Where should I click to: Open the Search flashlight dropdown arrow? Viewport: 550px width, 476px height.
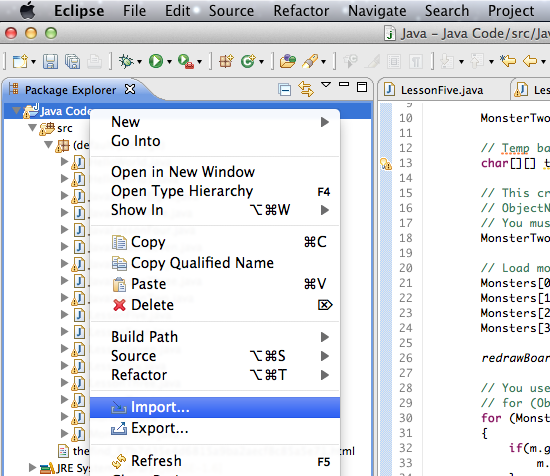pos(324,62)
